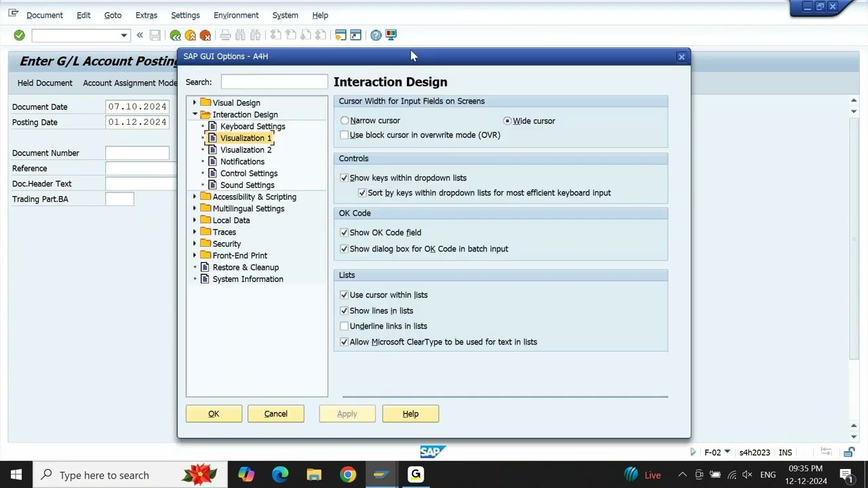Click the muted volume tray icon
The image size is (868, 488).
(748, 475)
